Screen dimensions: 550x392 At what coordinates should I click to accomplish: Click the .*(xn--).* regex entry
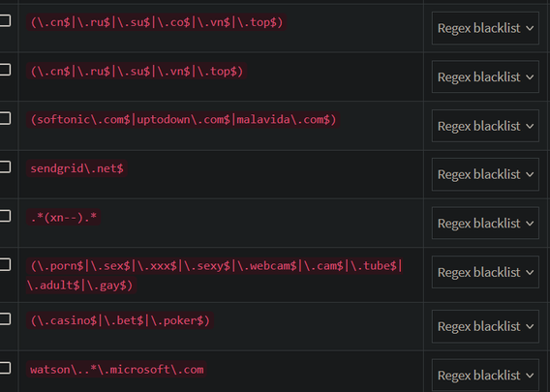[64, 218]
